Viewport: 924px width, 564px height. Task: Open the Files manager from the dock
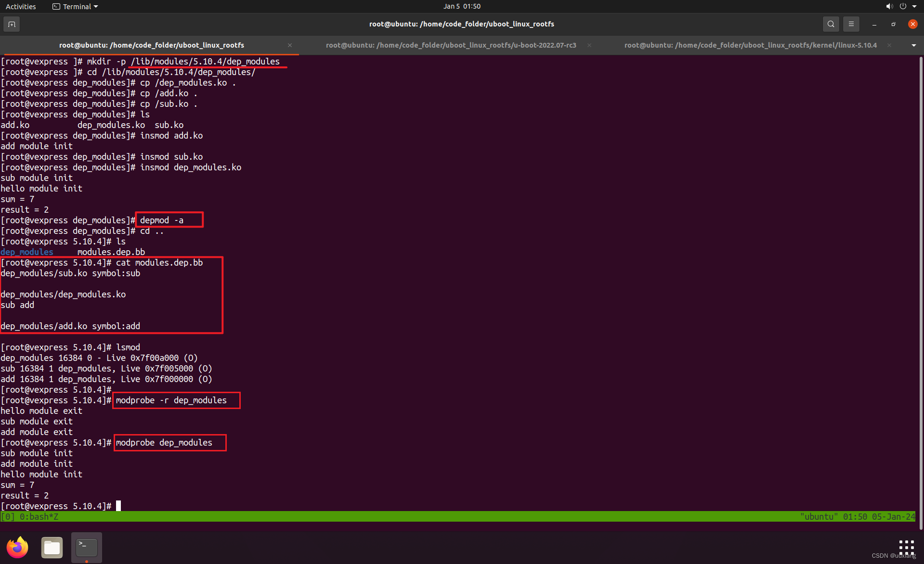tap(52, 547)
